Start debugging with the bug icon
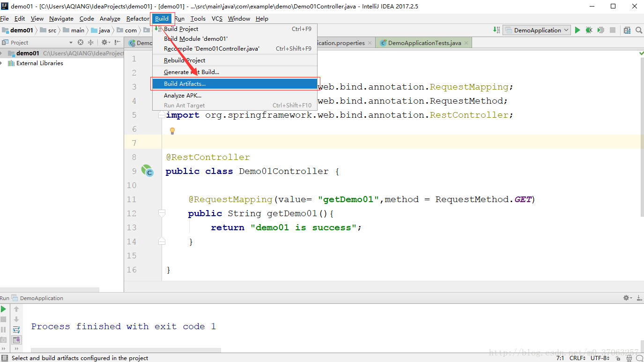Screen dimensions: 644x362 (589, 30)
